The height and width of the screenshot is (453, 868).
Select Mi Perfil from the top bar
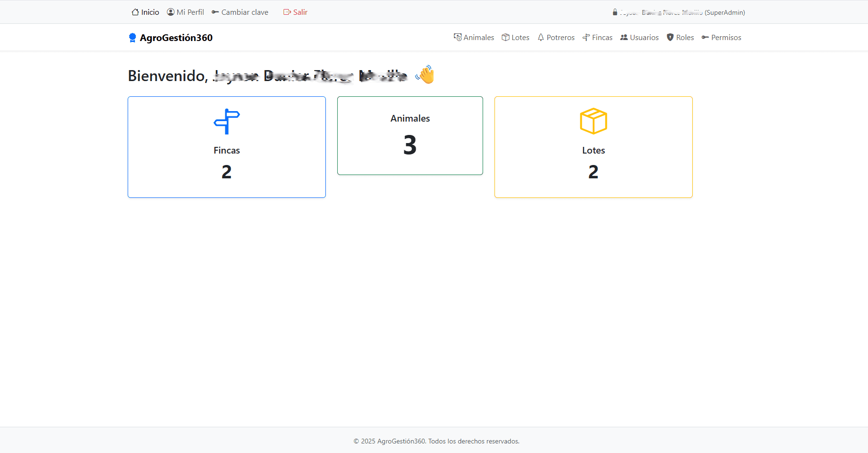(190, 12)
